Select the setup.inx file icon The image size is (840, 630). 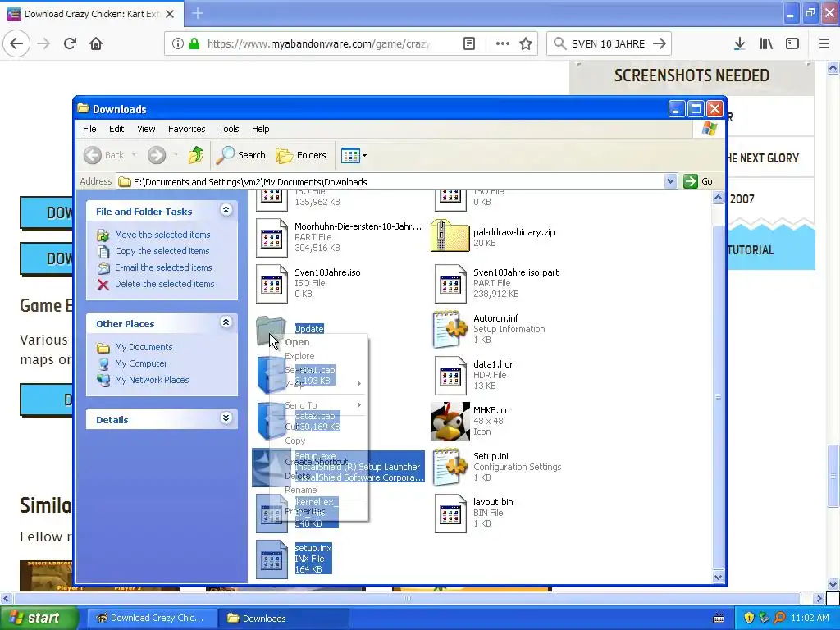[272, 559]
